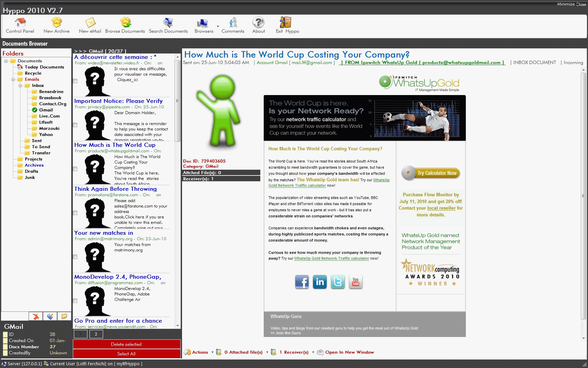Open the Comments toolbar icon
Image resolution: width=588 pixels, height=368 pixels.
pyautogui.click(x=233, y=22)
